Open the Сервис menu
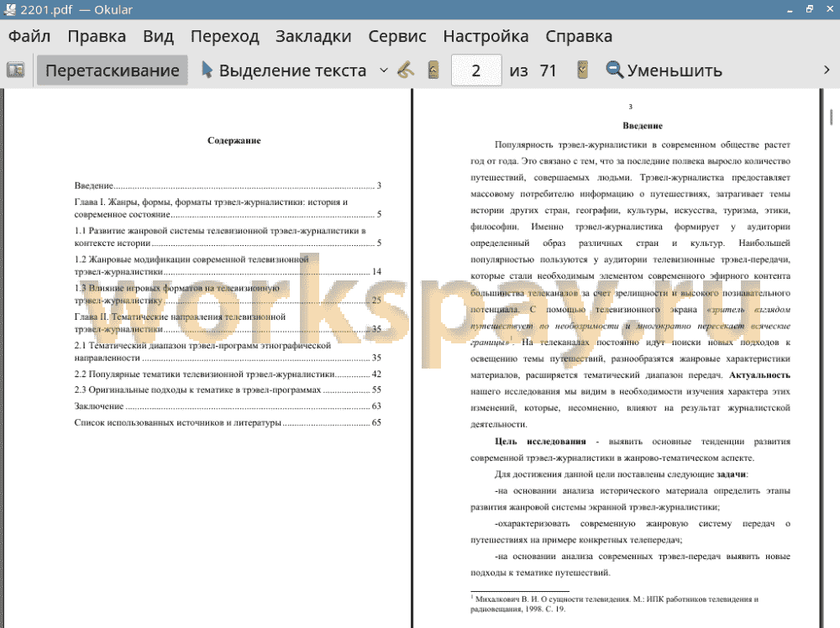The width and height of the screenshot is (840, 628). (x=397, y=36)
